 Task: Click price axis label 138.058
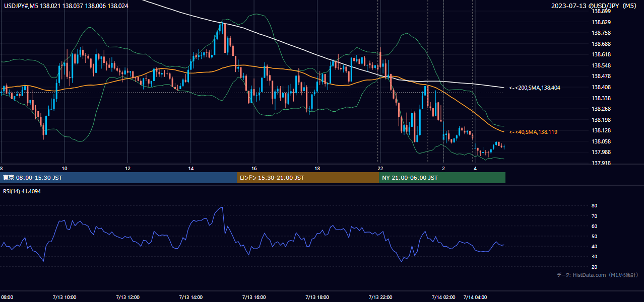tap(601, 141)
